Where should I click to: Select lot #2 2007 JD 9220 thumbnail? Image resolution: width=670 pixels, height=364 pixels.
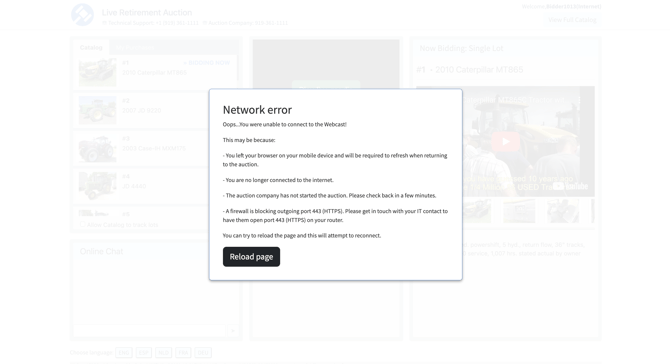pos(97,110)
